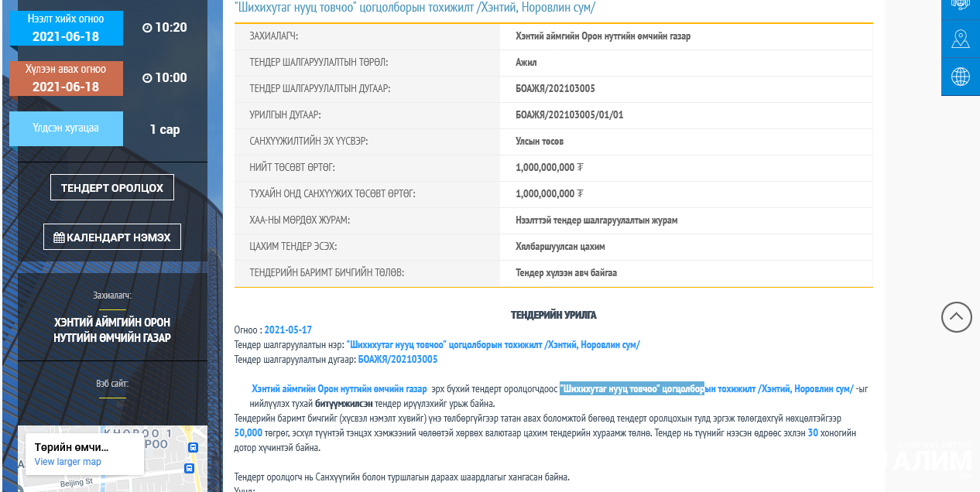Click the САНХҮҮЖИЛТИЙН ЭХ ҮҮСВЭР: label
Screen dimensions: 980x492
point(308,142)
